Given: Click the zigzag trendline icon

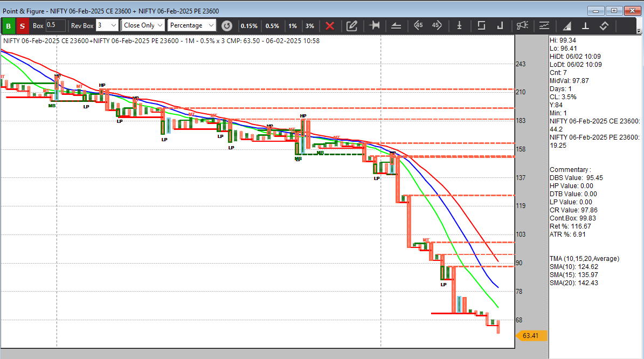Looking at the screenshot, I should click(544, 25).
